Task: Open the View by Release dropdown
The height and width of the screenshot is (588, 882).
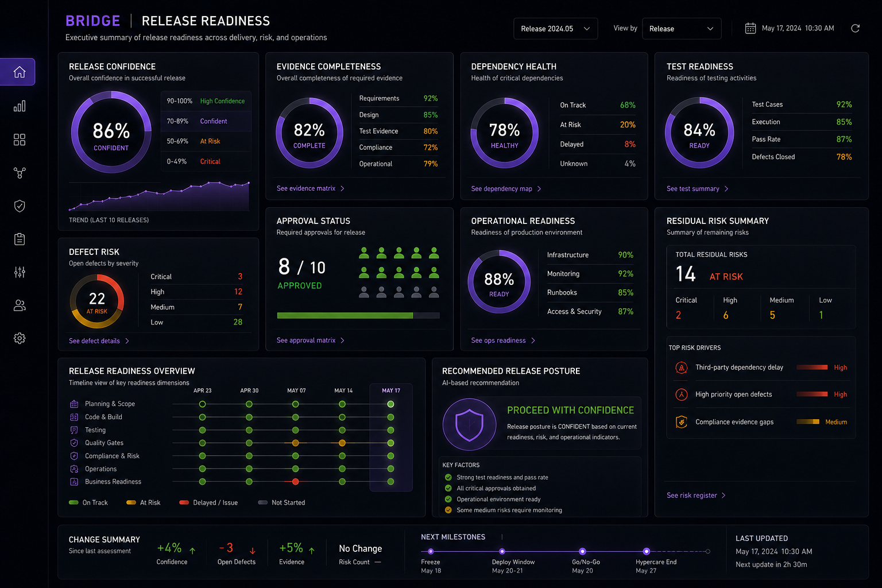Action: tap(682, 29)
